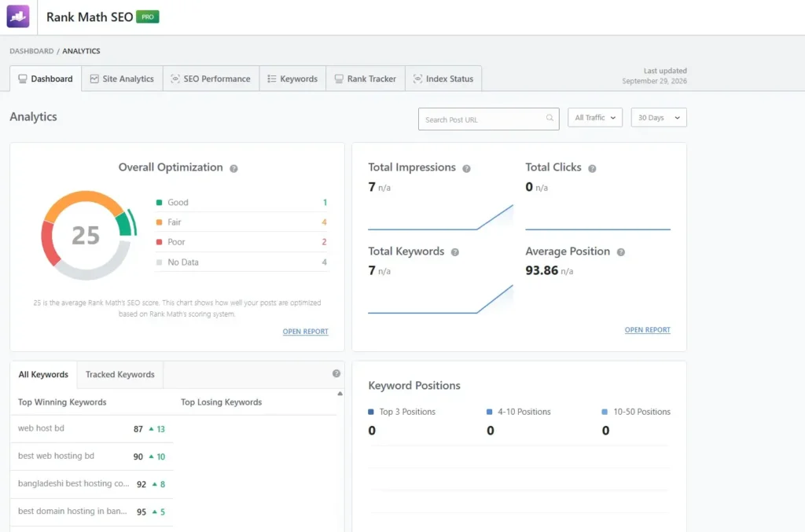The height and width of the screenshot is (532, 805).
Task: Click the Top Losing Keywords heading
Action: pyautogui.click(x=221, y=402)
